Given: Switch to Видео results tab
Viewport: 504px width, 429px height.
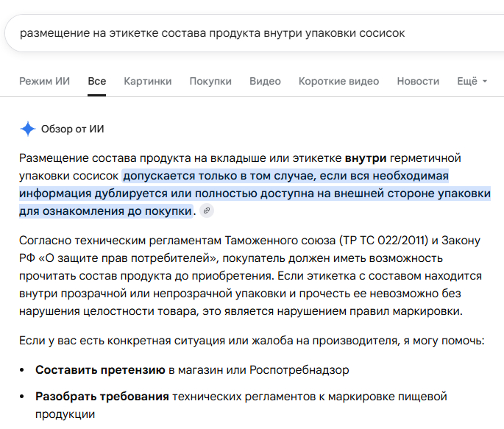Looking at the screenshot, I should coord(265,81).
